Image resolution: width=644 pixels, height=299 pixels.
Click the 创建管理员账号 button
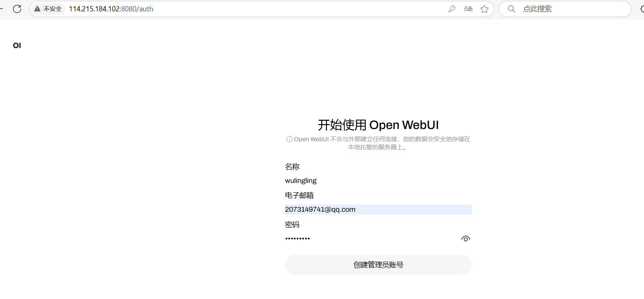coord(378,265)
